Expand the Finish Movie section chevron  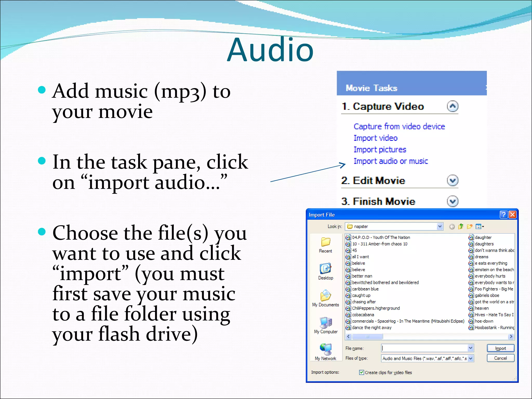pyautogui.click(x=453, y=201)
